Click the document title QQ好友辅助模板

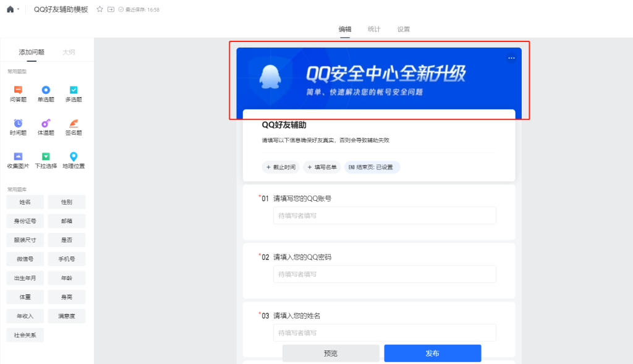pos(61,9)
